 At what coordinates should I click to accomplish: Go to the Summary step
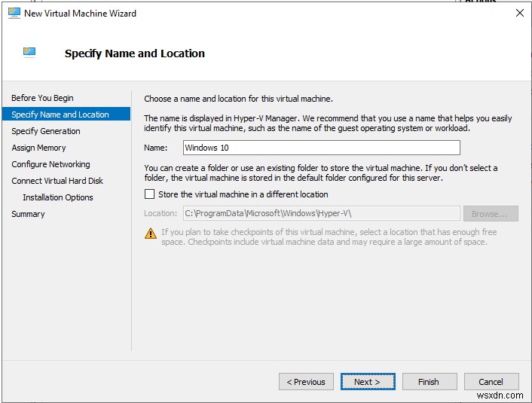point(28,214)
